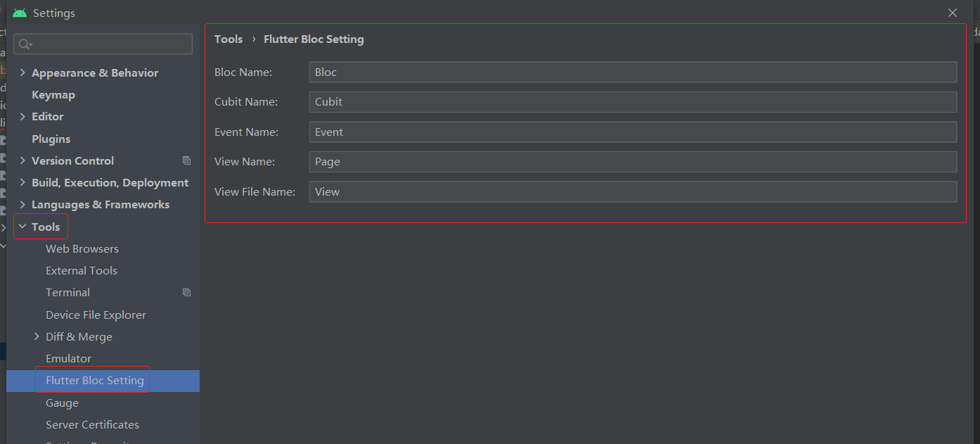The width and height of the screenshot is (980, 444).
Task: Click the Tools breadcrumb link
Action: click(228, 39)
